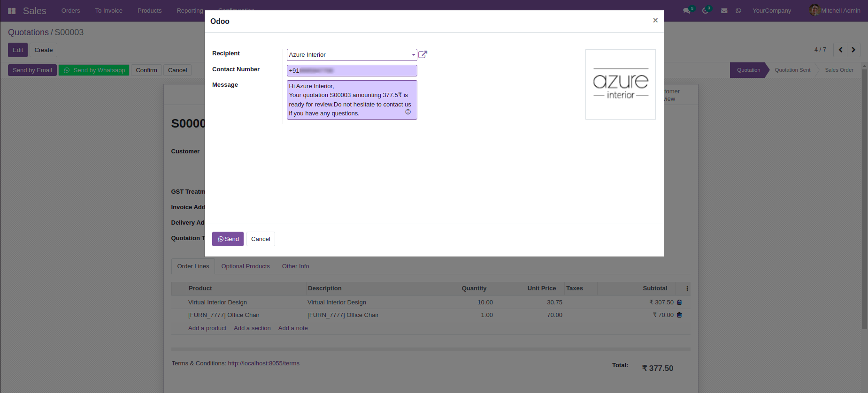
Task: Click Send by Whatsapp button
Action: coord(94,70)
